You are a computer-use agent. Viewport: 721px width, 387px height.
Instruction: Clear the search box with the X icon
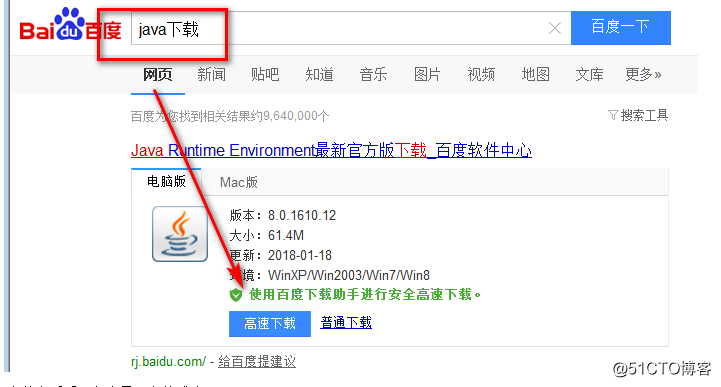point(555,28)
